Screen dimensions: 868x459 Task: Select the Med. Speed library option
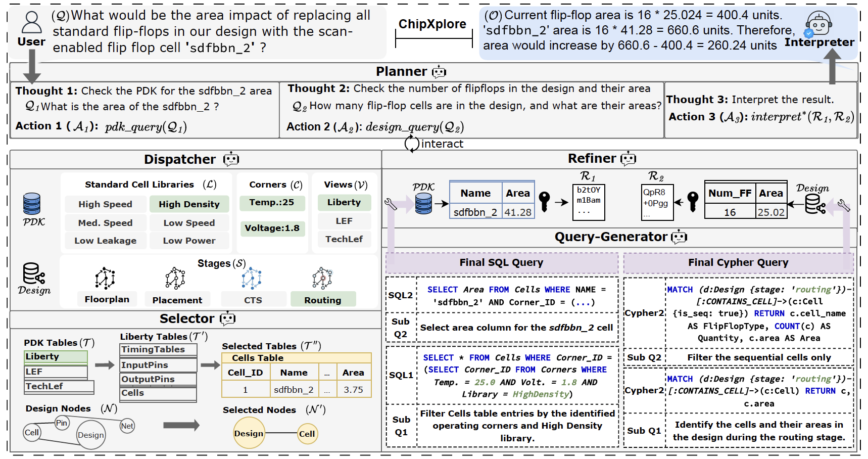(x=105, y=223)
